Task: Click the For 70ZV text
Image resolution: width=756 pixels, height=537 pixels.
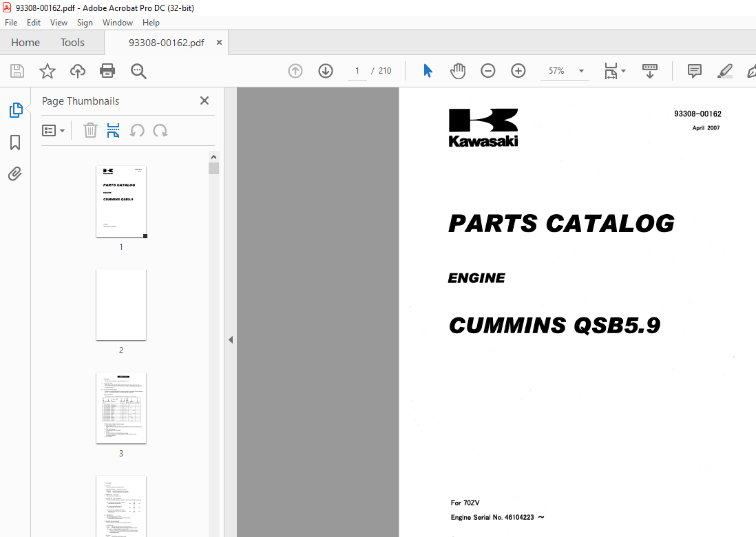Action: pos(465,503)
